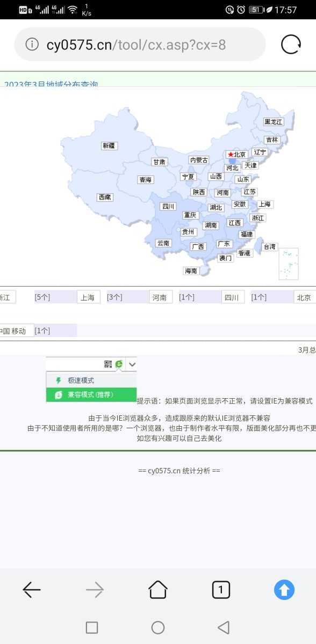Open the site info icon in address bar

(x=32, y=45)
